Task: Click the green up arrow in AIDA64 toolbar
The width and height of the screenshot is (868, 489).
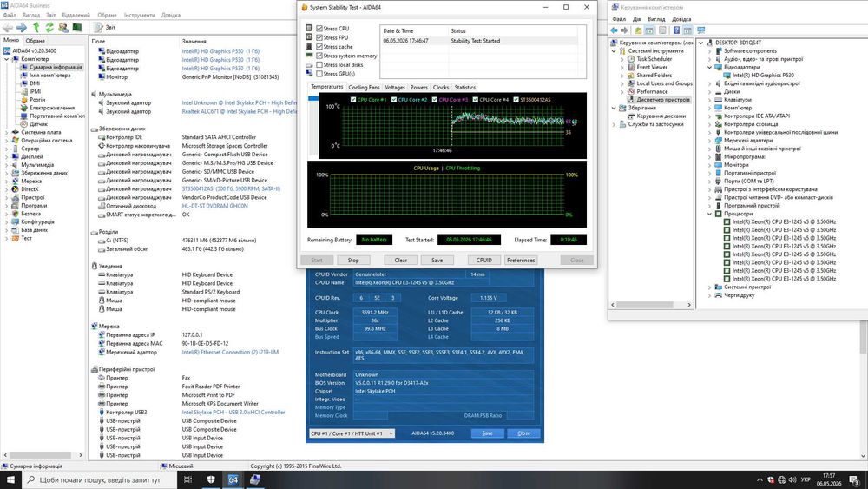Action: 36,27
